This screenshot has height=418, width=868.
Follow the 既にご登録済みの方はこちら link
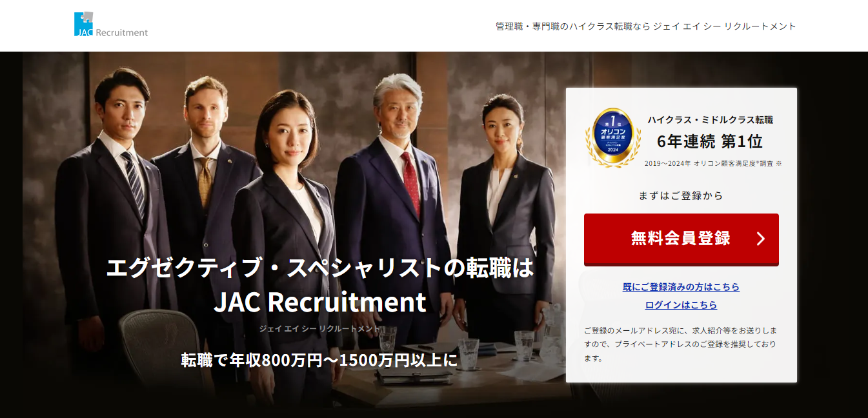tap(681, 287)
